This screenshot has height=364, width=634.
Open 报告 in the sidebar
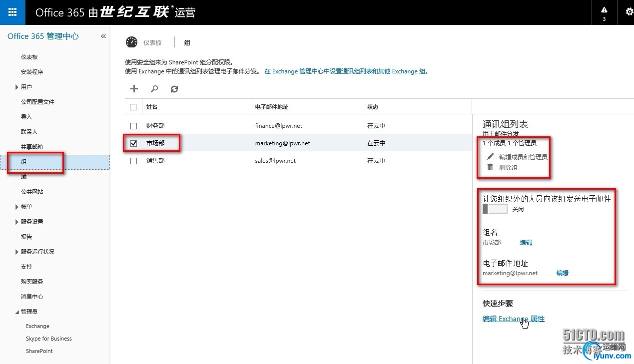pos(26,237)
